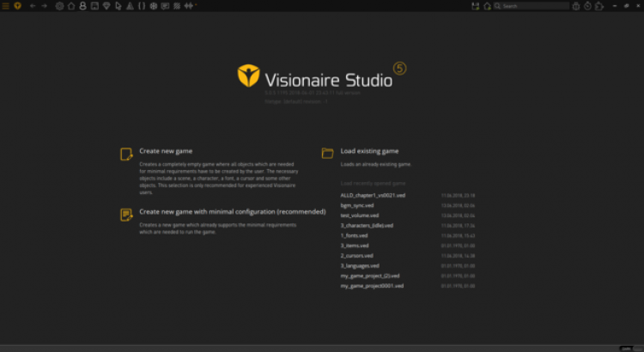This screenshot has width=644, height=352.
Task: Open the speech bubble texts icon
Action: [x=165, y=6]
